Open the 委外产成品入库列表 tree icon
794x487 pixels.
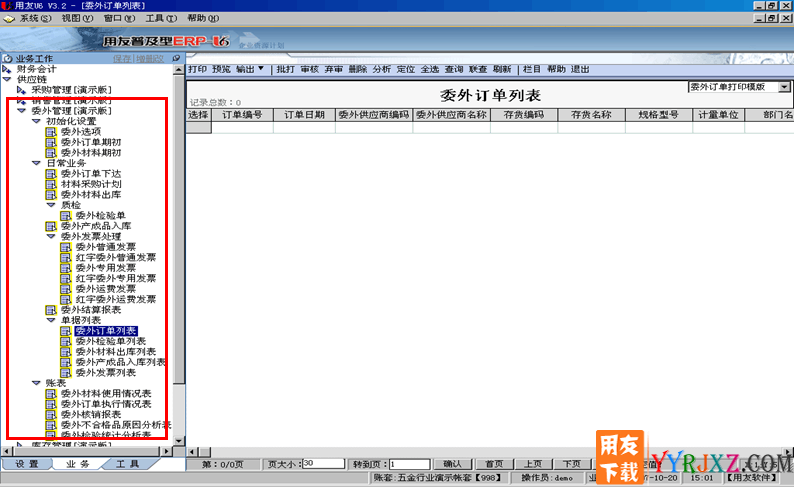[x=66, y=362]
